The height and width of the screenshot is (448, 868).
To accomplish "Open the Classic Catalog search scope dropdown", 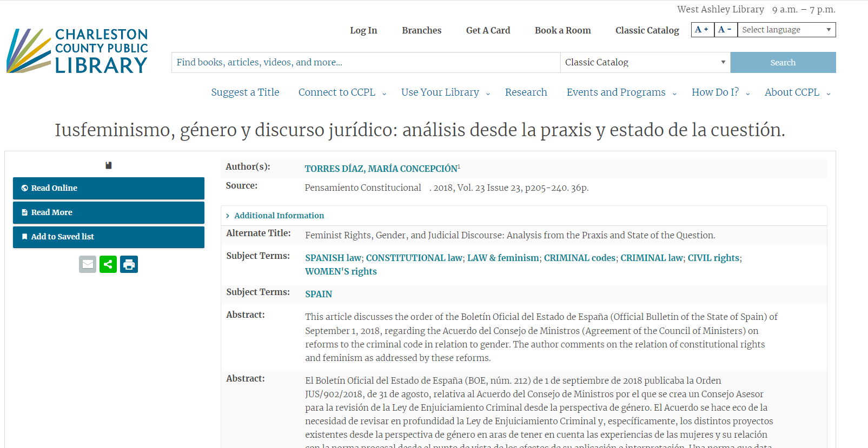I will tap(645, 63).
